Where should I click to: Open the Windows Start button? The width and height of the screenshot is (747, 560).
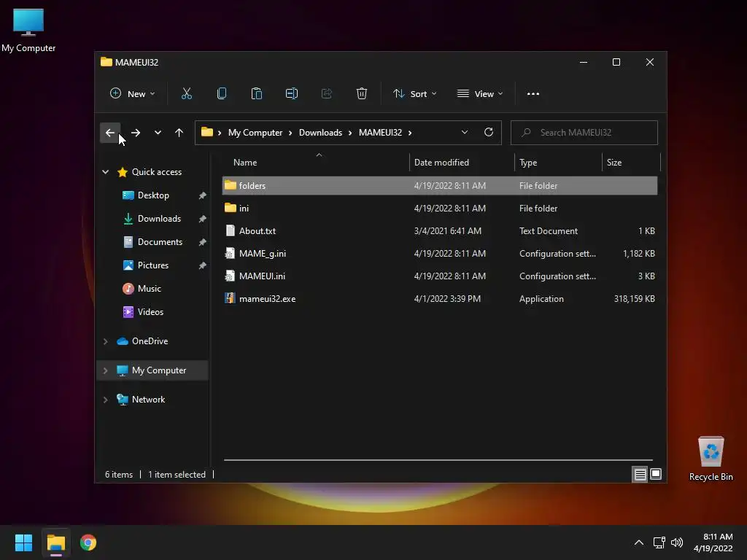(x=23, y=542)
